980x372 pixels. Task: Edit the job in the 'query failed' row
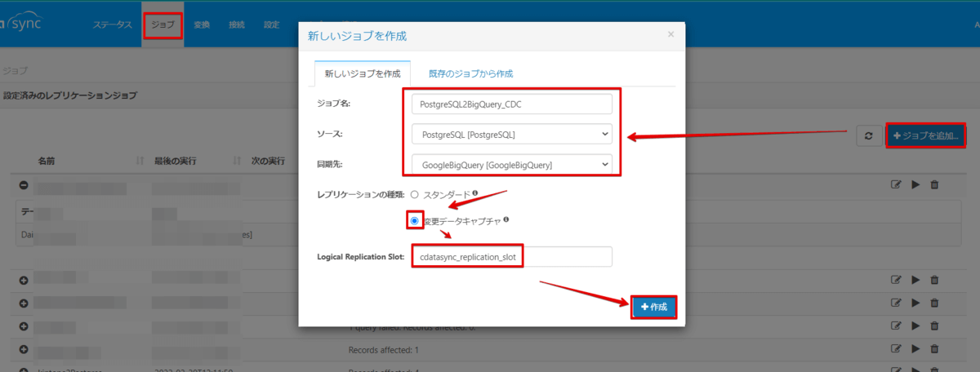coord(896,326)
